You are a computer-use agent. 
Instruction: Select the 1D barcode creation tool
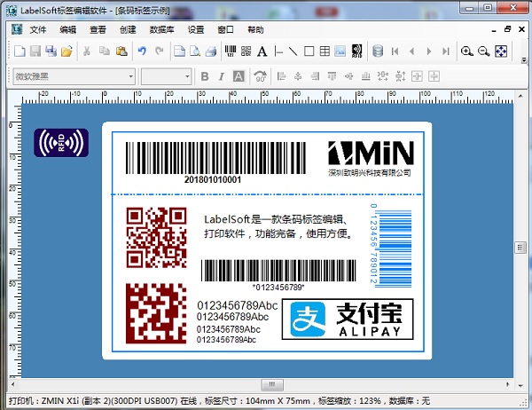(x=231, y=51)
